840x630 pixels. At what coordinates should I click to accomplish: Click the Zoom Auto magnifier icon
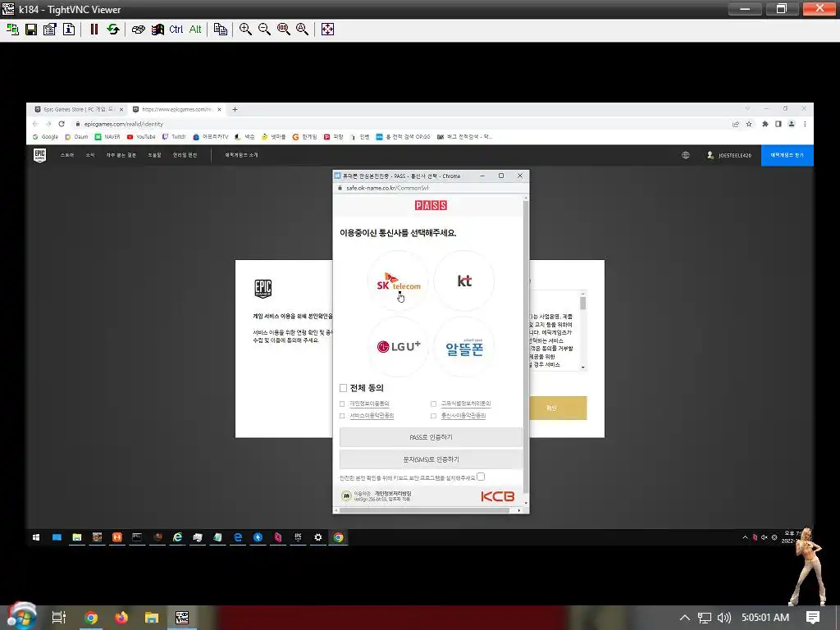coord(302,30)
